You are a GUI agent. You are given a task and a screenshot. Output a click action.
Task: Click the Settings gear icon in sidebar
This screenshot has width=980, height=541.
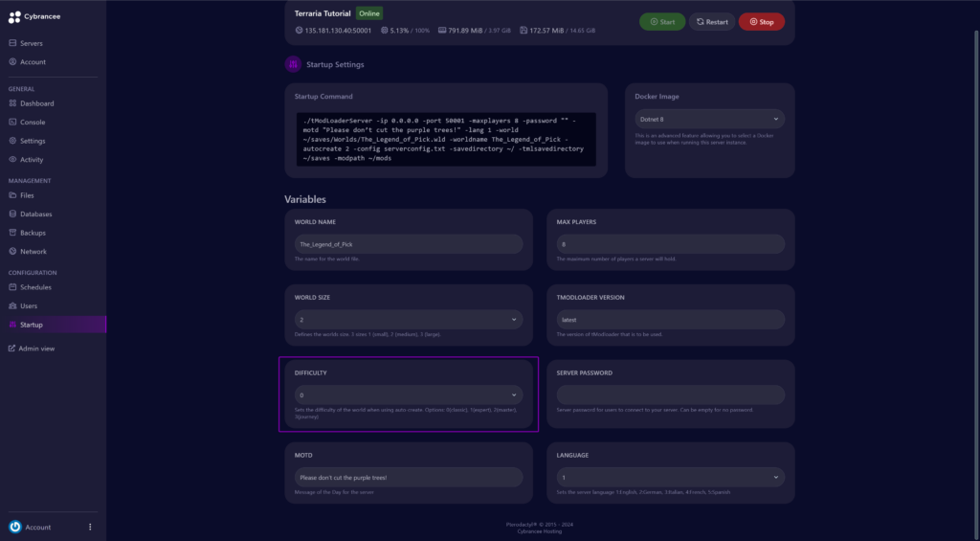coord(12,141)
